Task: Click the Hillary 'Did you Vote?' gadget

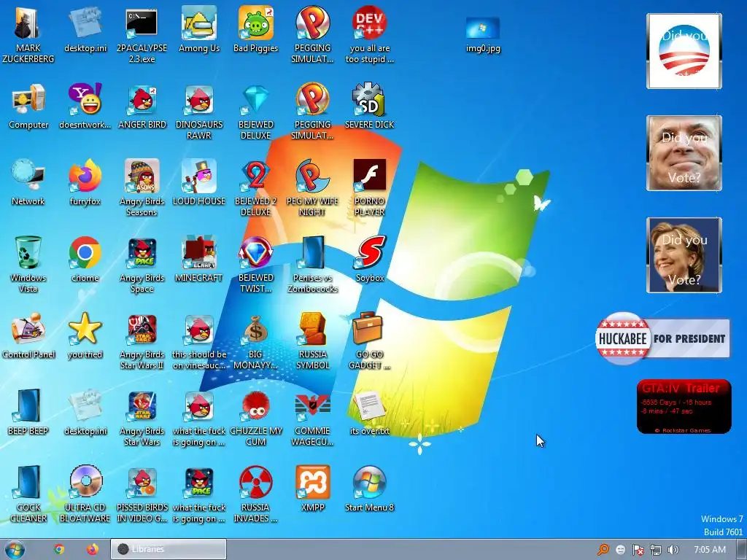Action: tap(684, 254)
